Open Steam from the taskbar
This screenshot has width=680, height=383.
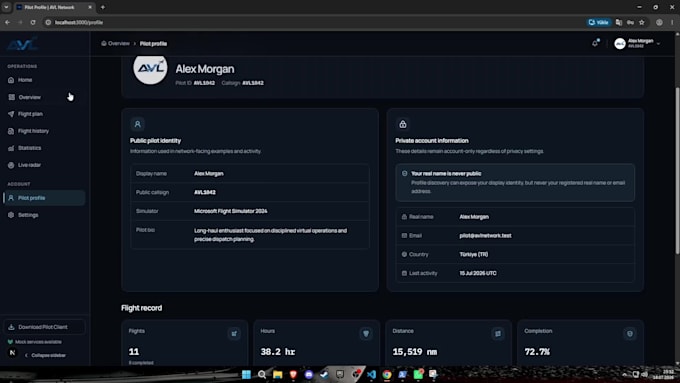(324, 374)
